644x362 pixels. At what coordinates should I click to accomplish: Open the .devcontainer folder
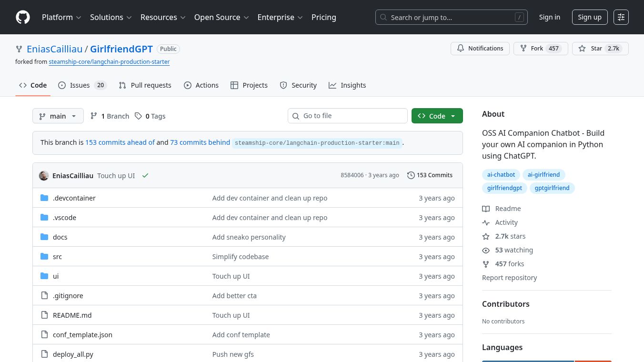click(x=74, y=198)
